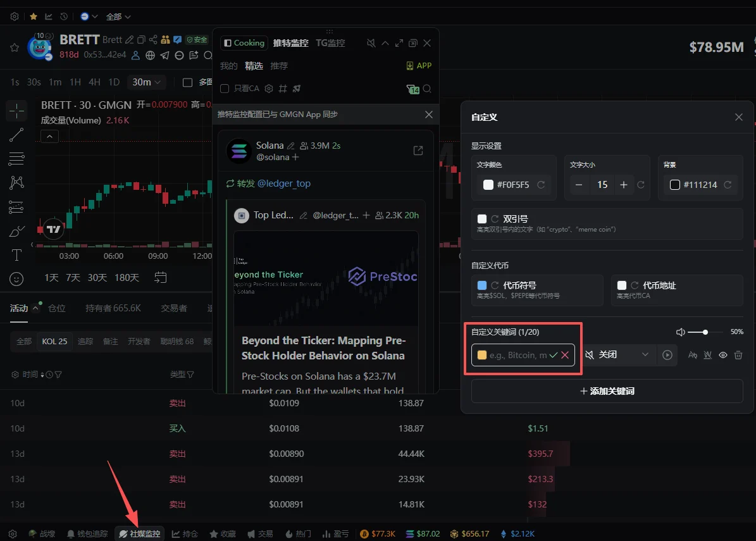The height and width of the screenshot is (541, 756).
Task: Select the trend line drawing tool
Action: [16, 135]
